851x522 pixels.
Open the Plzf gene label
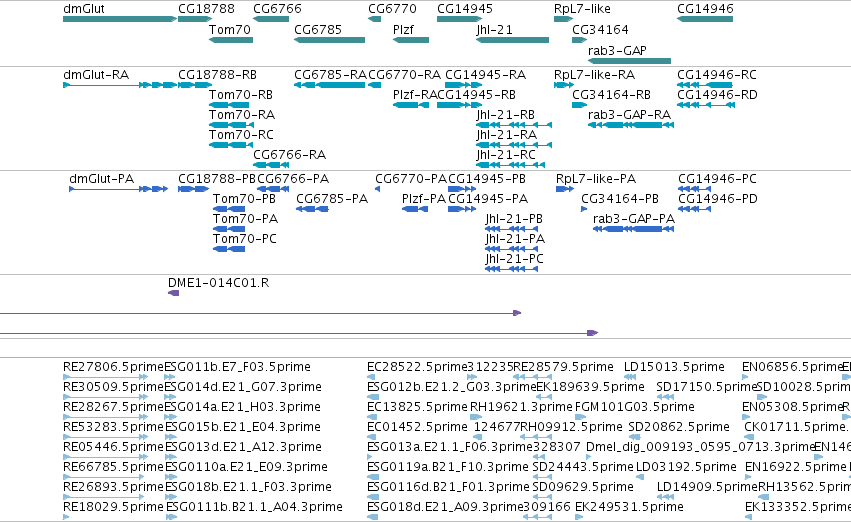403,29
